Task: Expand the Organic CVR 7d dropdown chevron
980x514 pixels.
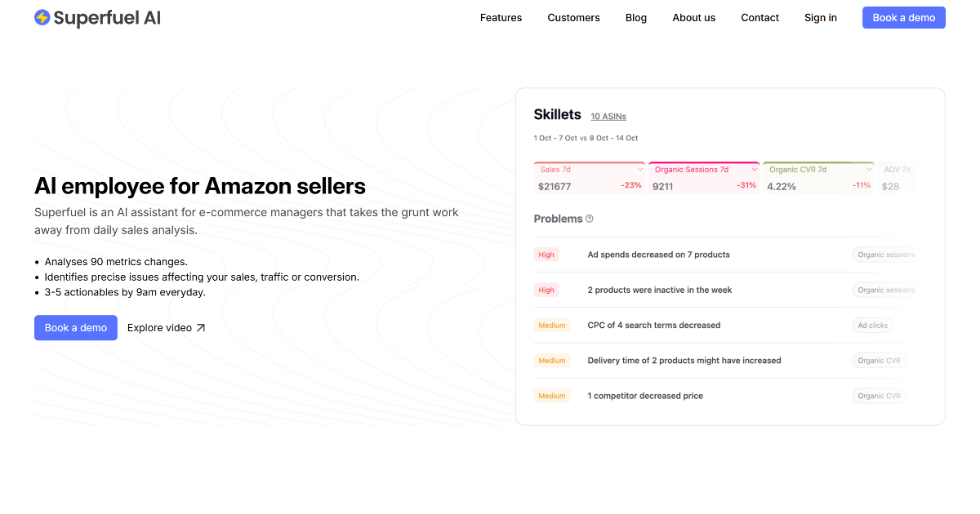Action: (869, 170)
